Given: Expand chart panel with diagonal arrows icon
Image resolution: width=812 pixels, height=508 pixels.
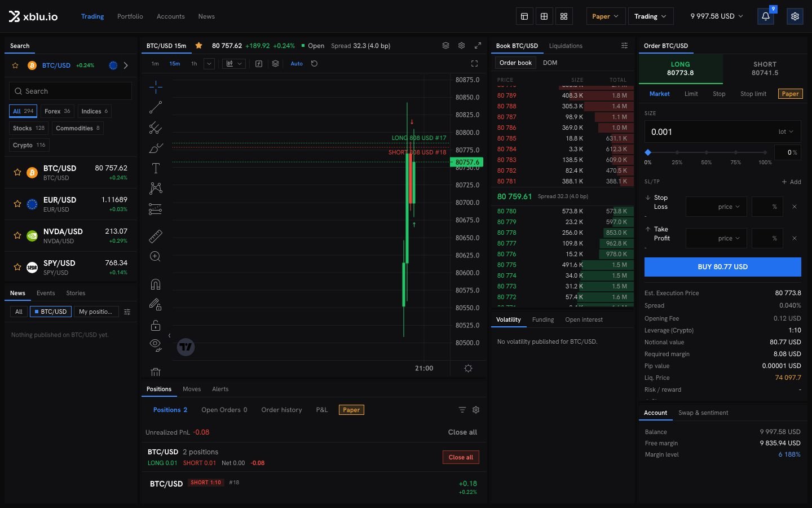Looking at the screenshot, I should click(x=478, y=46).
